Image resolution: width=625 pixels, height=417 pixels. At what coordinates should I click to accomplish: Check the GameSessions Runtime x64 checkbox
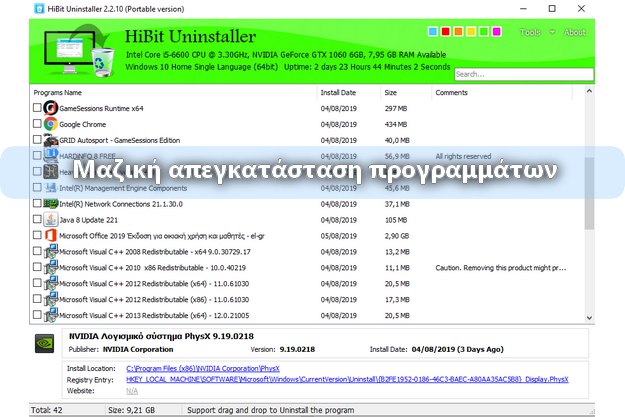tap(37, 108)
